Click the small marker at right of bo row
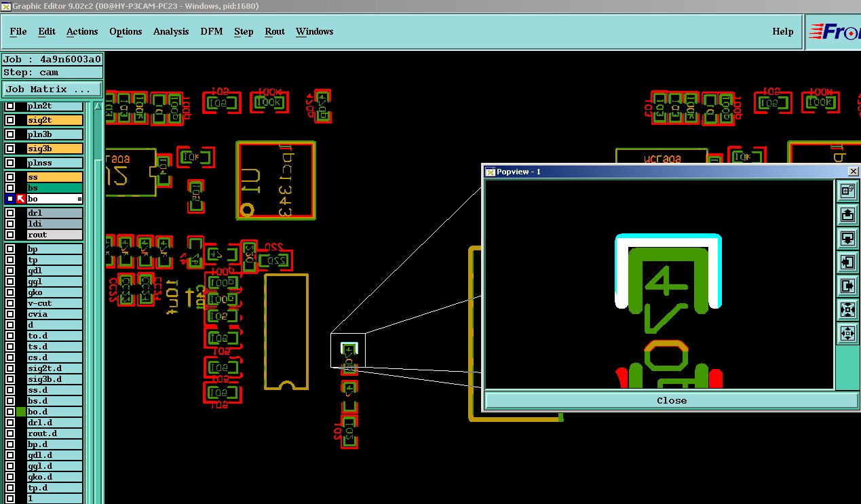This screenshot has height=504, width=861. 79,199
